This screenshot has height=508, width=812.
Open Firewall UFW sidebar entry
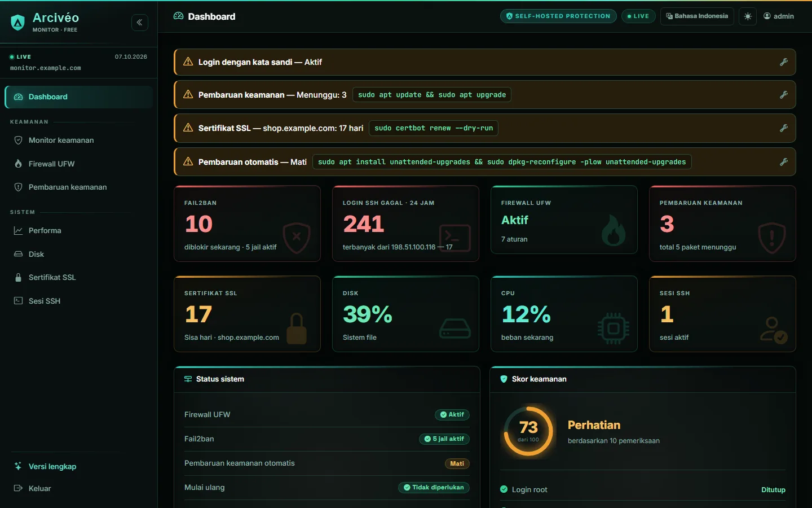click(78, 164)
